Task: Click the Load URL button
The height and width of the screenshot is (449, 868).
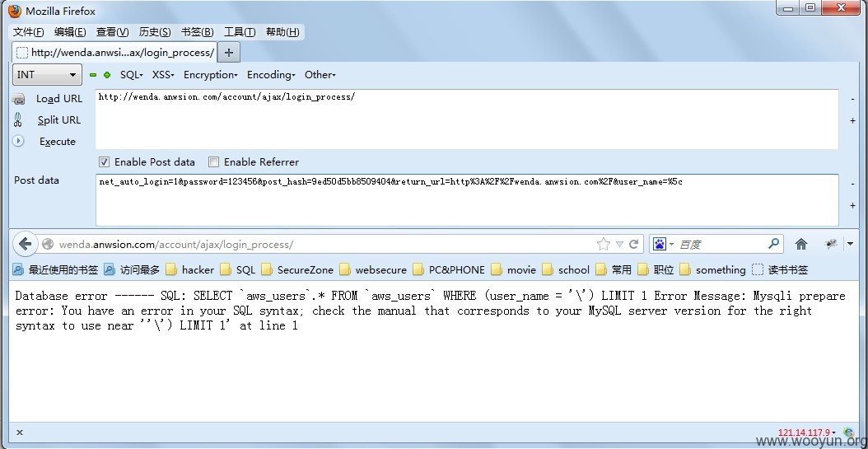Action: [58, 99]
